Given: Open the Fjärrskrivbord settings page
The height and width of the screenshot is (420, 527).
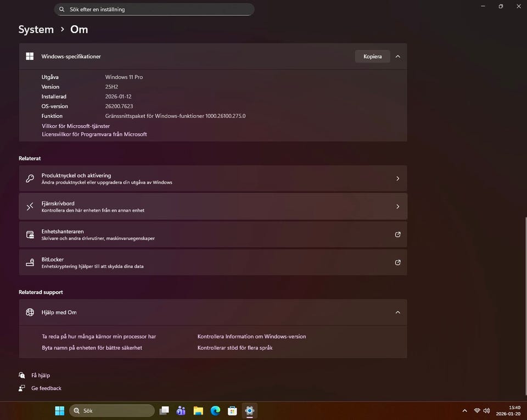Looking at the screenshot, I should (213, 206).
